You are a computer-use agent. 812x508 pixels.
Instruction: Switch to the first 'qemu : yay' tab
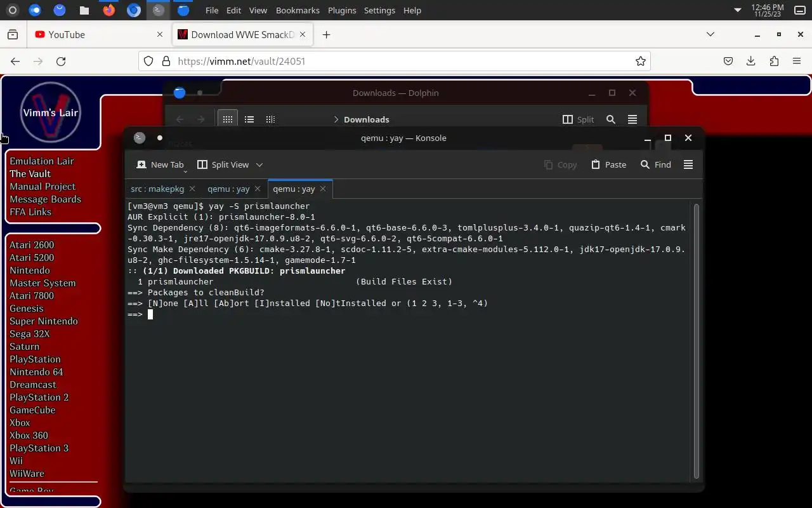(x=228, y=189)
